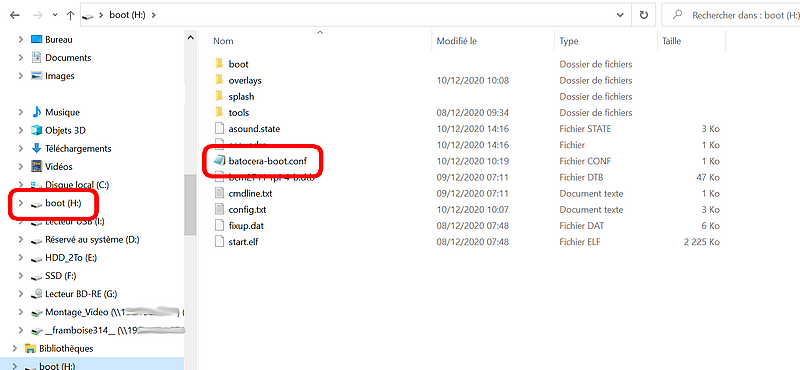The height and width of the screenshot is (370, 800).
Task: Select the file name config.txt
Action: point(247,210)
